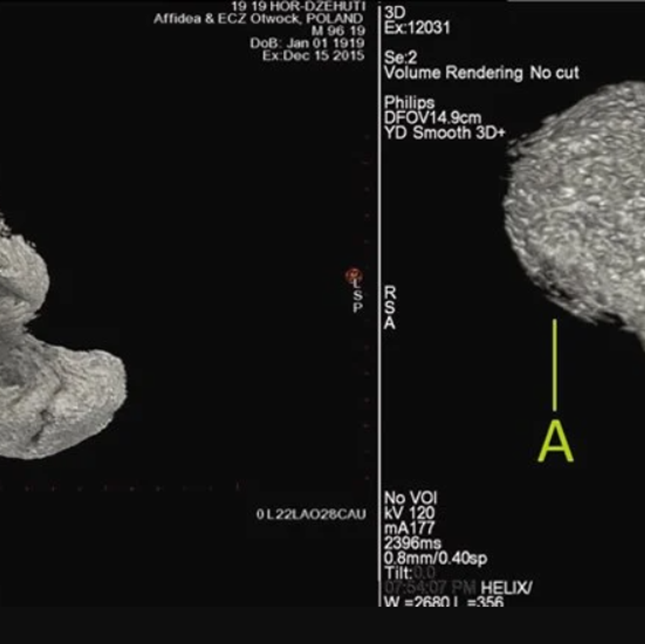The width and height of the screenshot is (645, 644).
Task: Click the Volume Rendering No cut label
Action: point(482,73)
